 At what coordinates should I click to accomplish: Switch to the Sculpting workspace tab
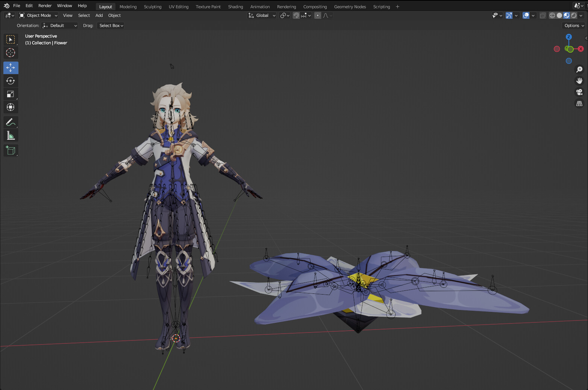coord(153,7)
